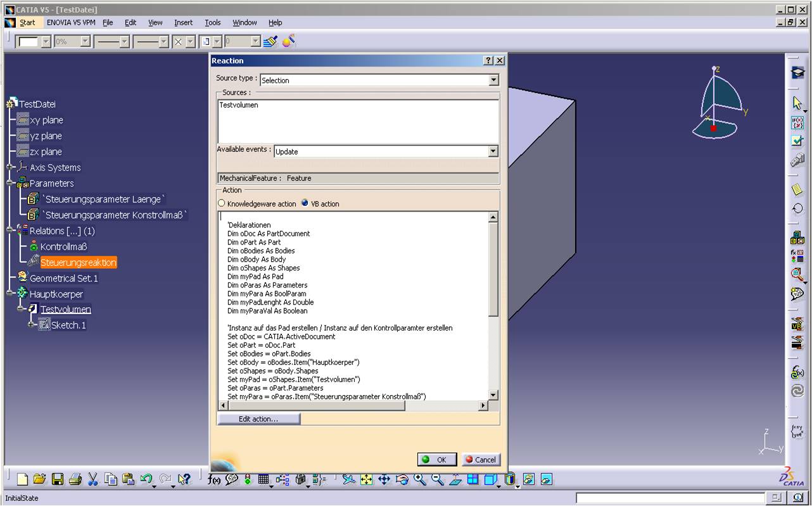812x506 pixels.
Task: Click the Design Table grid icon
Action: (263, 479)
